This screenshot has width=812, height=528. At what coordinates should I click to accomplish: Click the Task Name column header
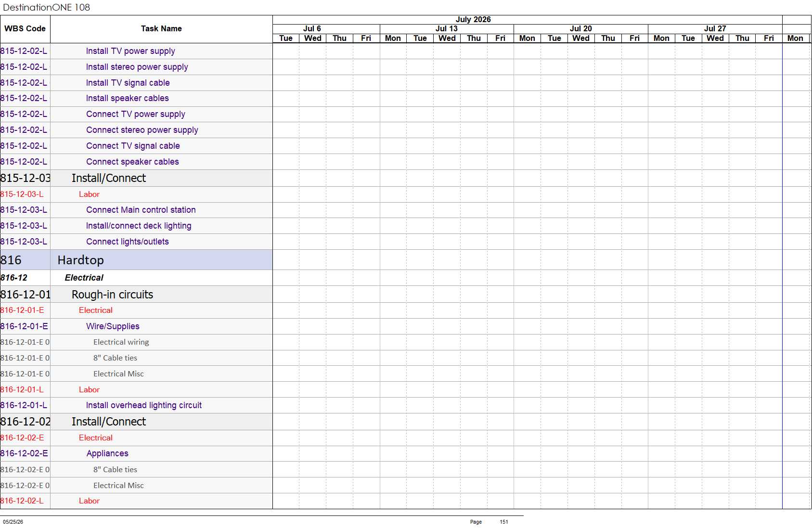coord(161,29)
